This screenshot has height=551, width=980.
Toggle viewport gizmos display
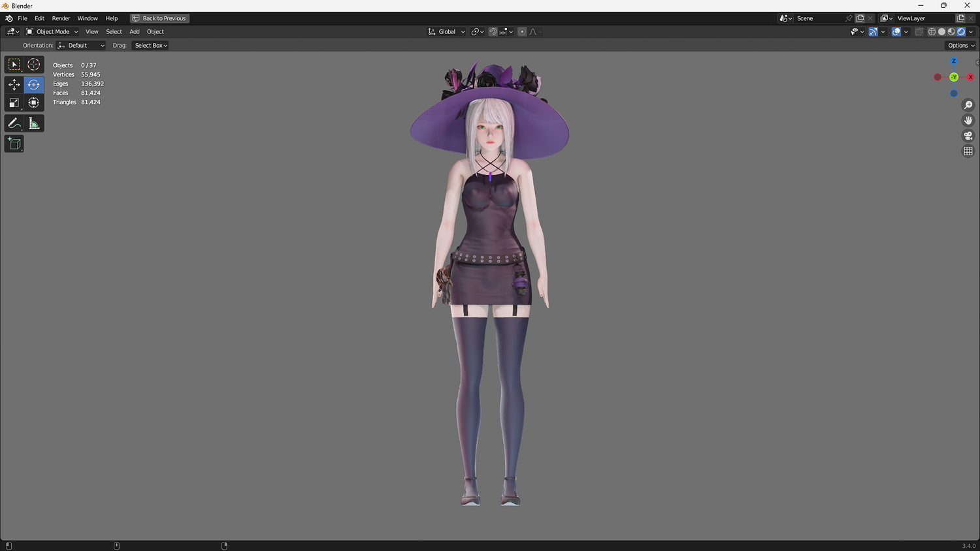(x=874, y=31)
